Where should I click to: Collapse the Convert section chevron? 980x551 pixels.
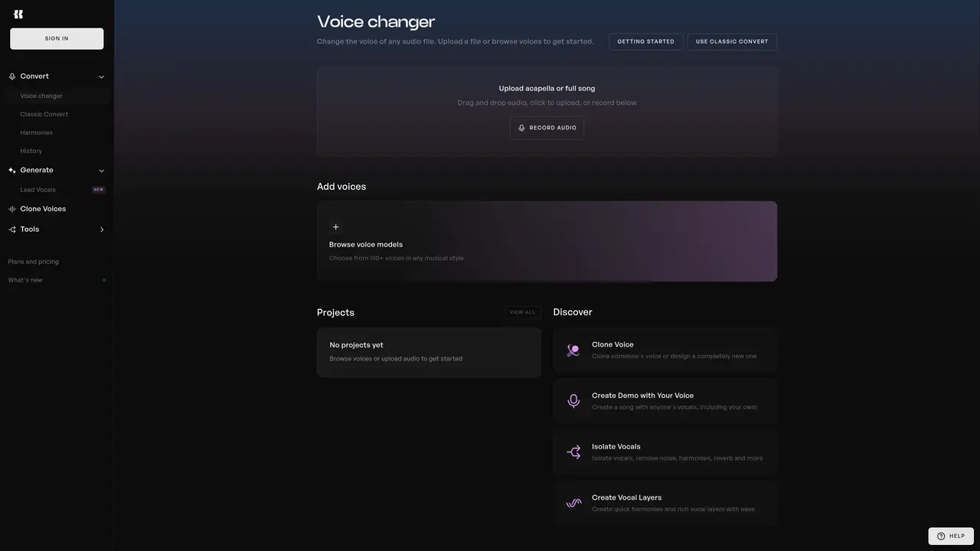pos(101,77)
